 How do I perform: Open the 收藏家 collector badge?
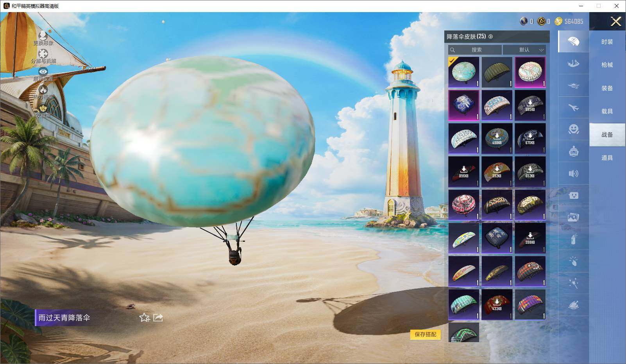[x=43, y=108]
